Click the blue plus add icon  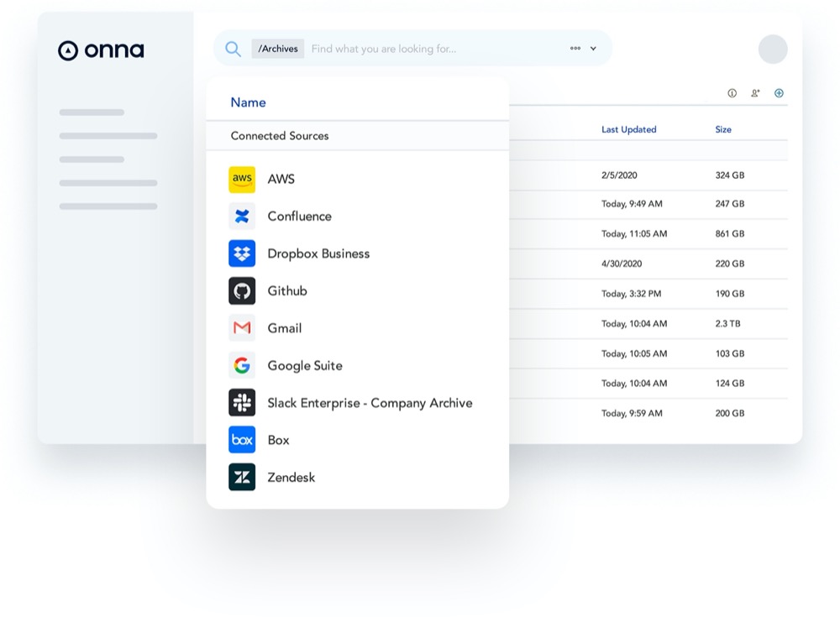point(779,93)
